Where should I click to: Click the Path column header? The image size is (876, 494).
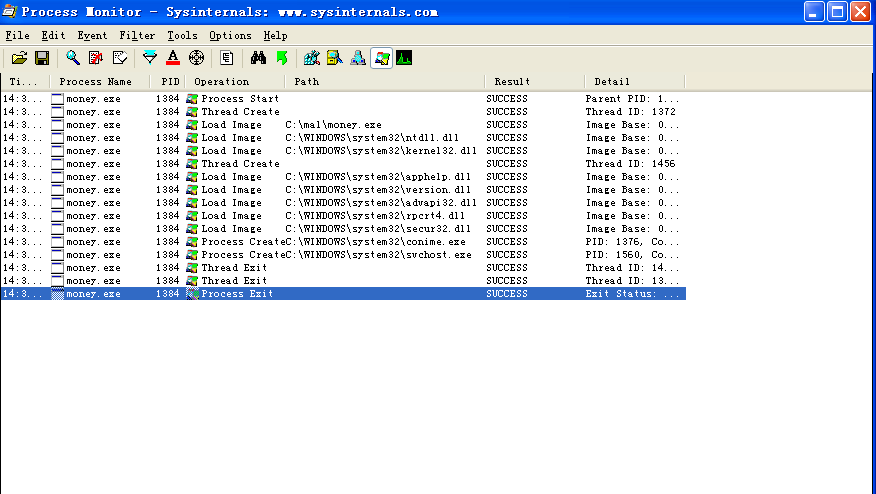pyautogui.click(x=385, y=82)
